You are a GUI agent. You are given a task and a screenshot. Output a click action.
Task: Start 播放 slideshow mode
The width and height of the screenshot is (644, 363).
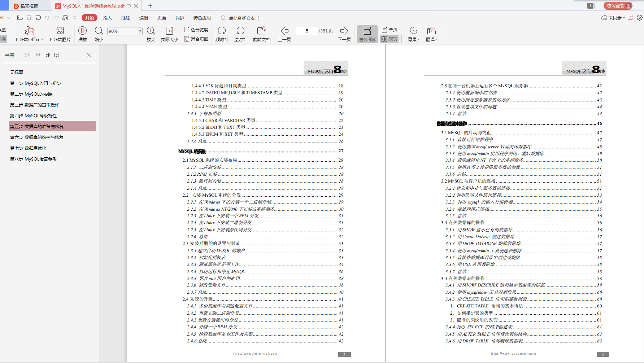point(83,34)
